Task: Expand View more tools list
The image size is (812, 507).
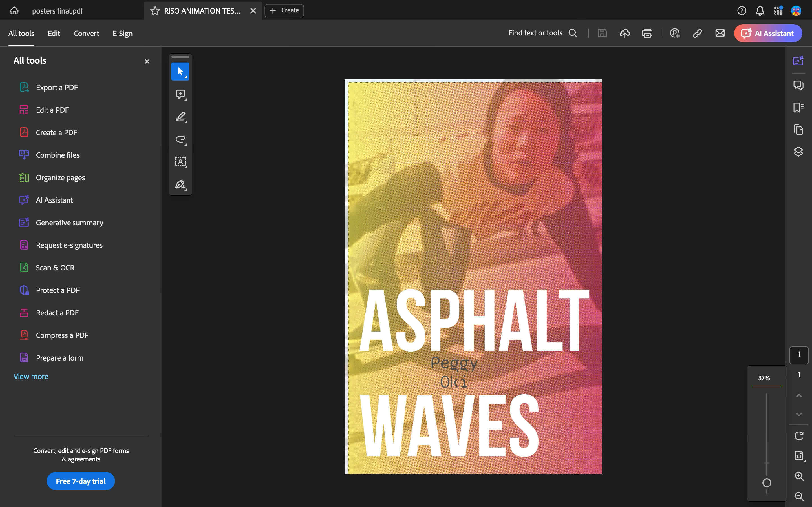Action: 31,377
